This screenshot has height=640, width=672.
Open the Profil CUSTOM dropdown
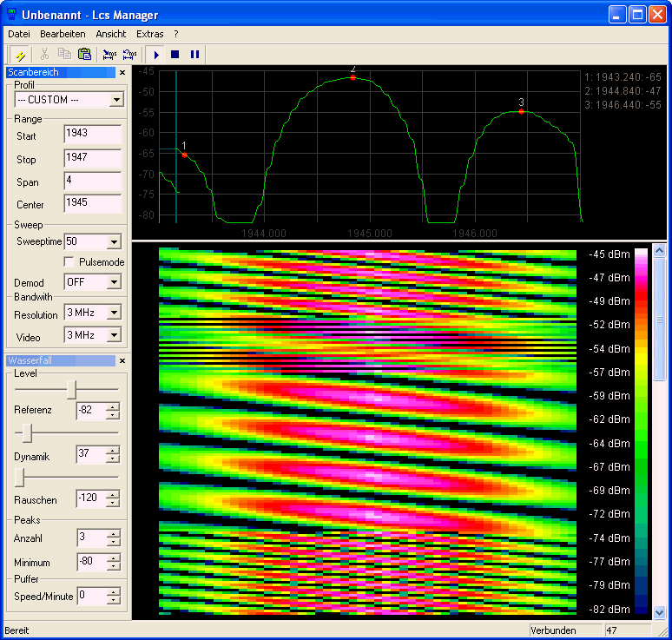click(x=116, y=100)
